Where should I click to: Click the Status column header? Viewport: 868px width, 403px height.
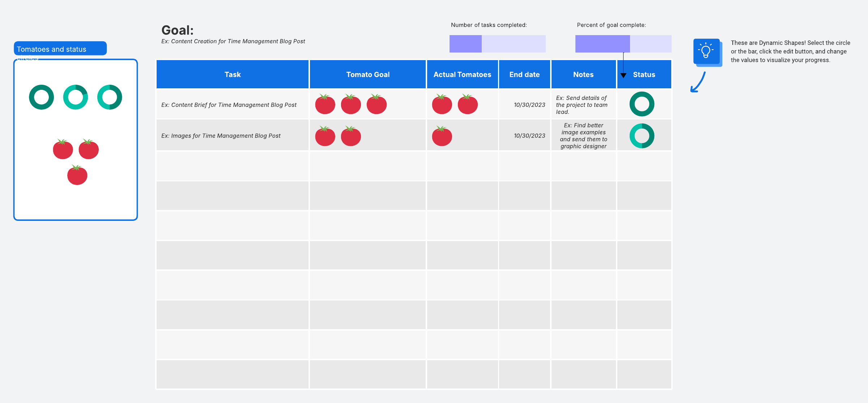644,75
